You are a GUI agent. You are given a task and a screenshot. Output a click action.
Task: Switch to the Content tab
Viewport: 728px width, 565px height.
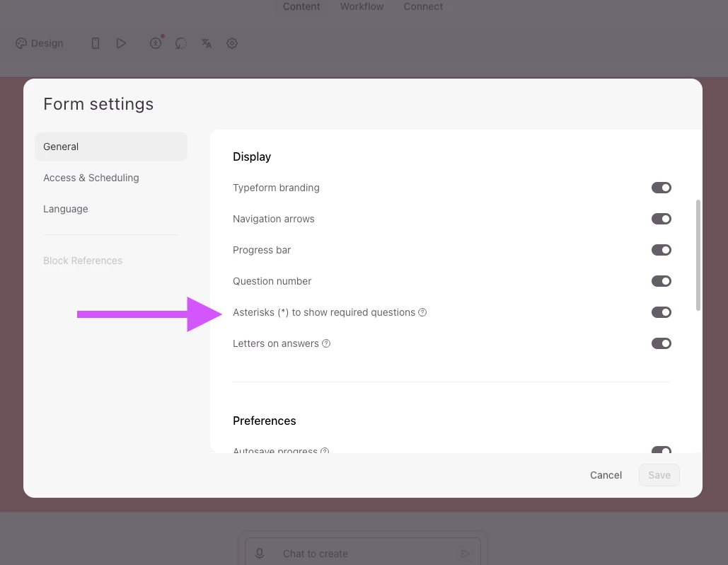301,6
